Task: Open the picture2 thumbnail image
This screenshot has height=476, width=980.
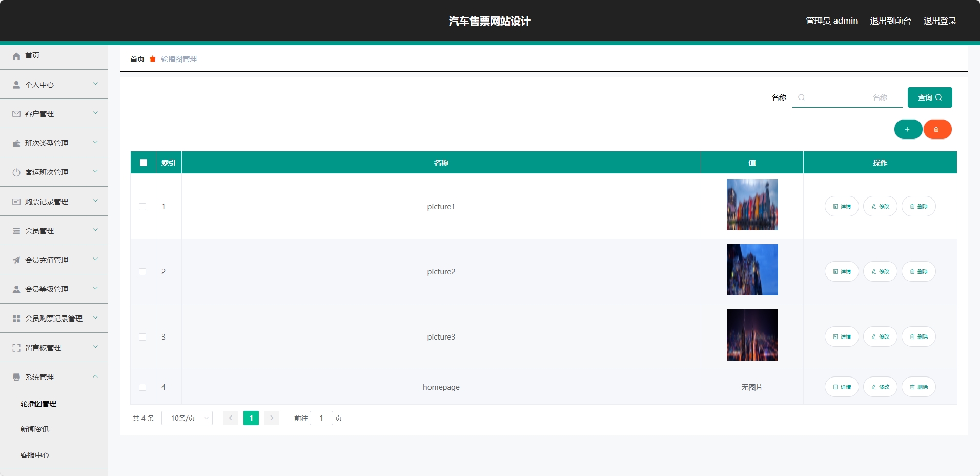Action: tap(752, 270)
